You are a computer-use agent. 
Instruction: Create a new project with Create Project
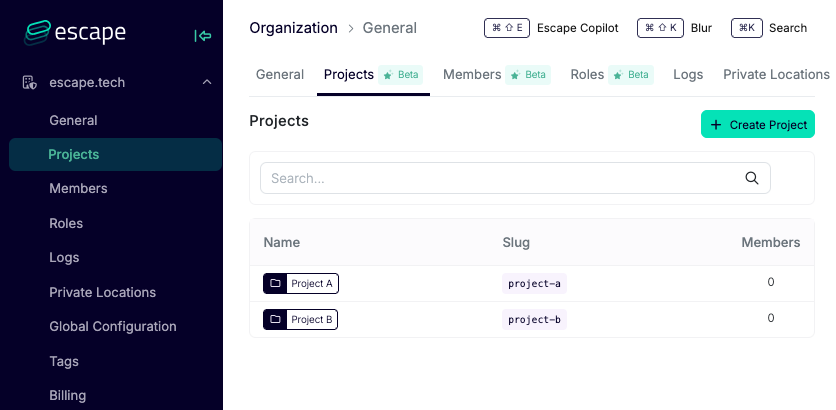point(758,124)
